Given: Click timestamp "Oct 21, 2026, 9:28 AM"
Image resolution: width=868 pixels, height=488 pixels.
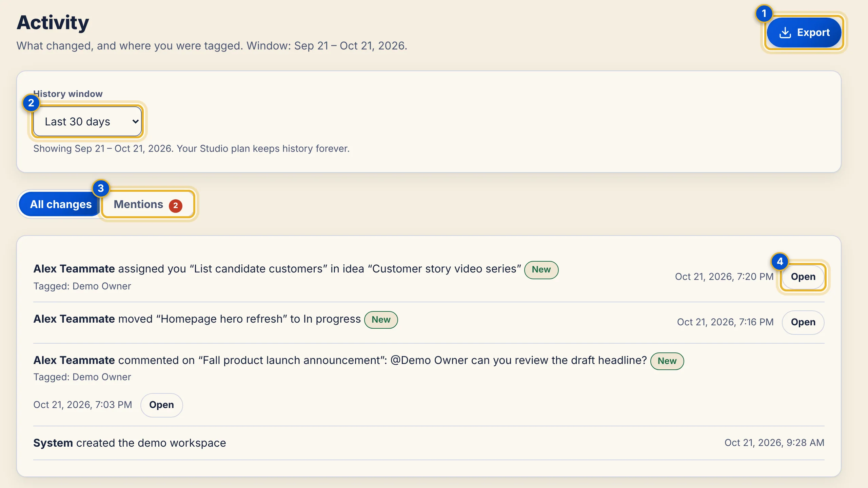Looking at the screenshot, I should [774, 443].
